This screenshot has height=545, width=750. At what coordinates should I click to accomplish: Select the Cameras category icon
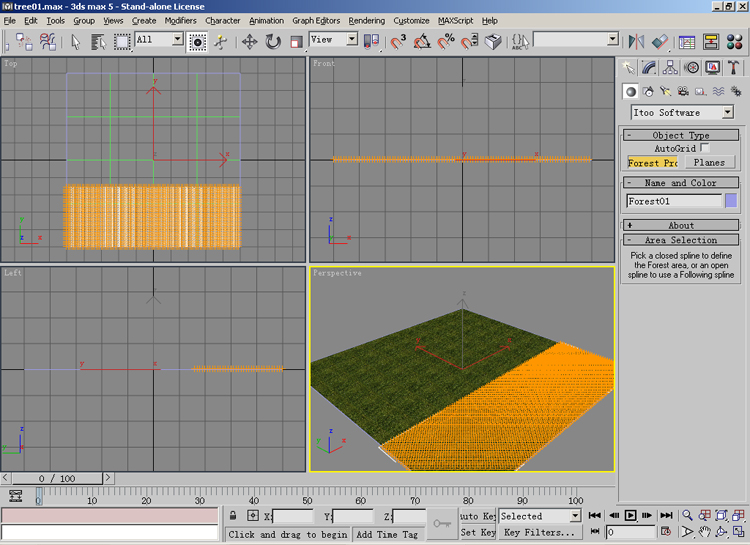tap(683, 91)
